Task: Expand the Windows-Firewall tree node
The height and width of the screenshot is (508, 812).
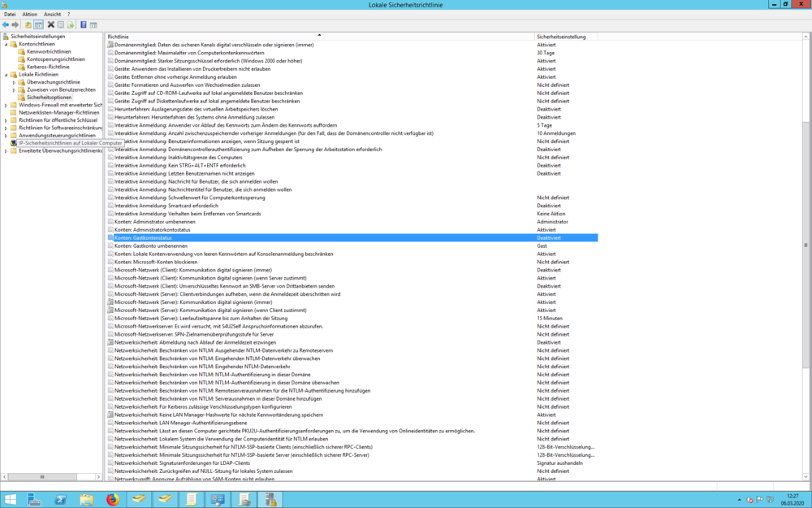Action: coord(6,105)
